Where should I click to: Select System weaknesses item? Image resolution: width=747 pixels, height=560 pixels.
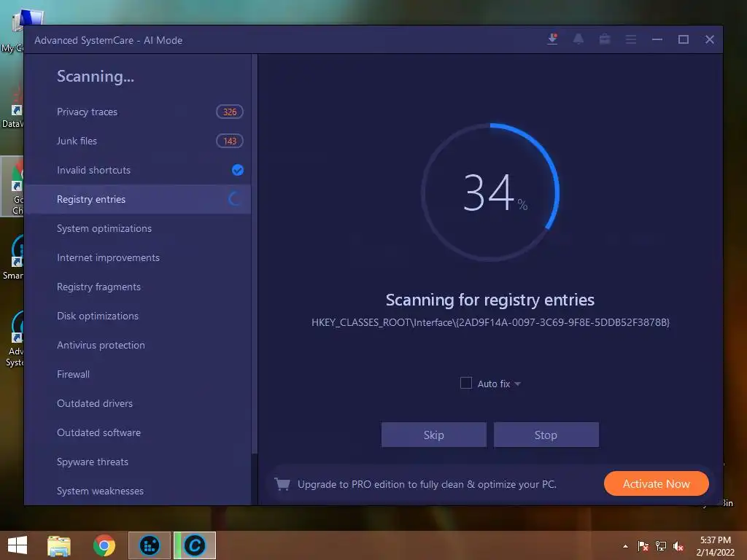click(137, 491)
